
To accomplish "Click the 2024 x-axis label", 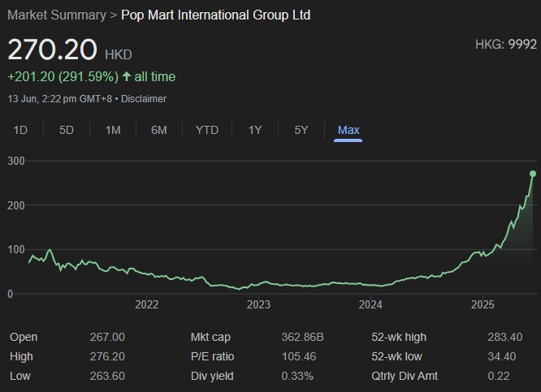I will [x=370, y=304].
